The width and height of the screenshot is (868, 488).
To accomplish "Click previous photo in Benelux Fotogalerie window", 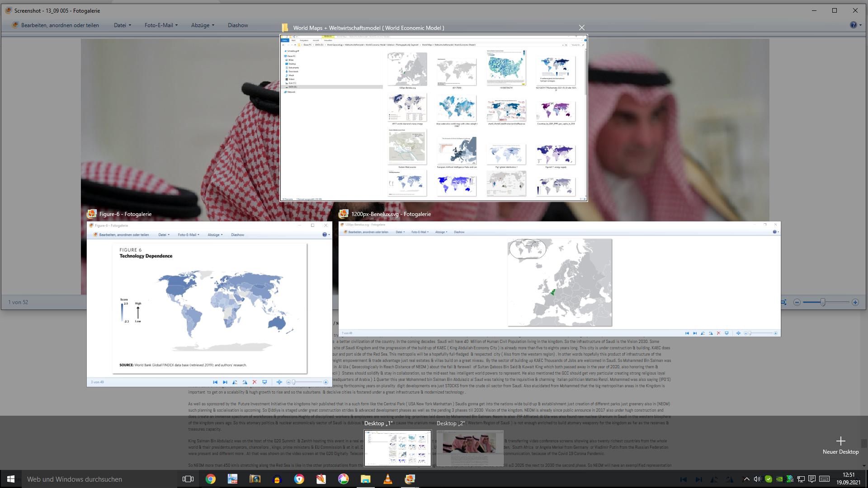I will [687, 333].
